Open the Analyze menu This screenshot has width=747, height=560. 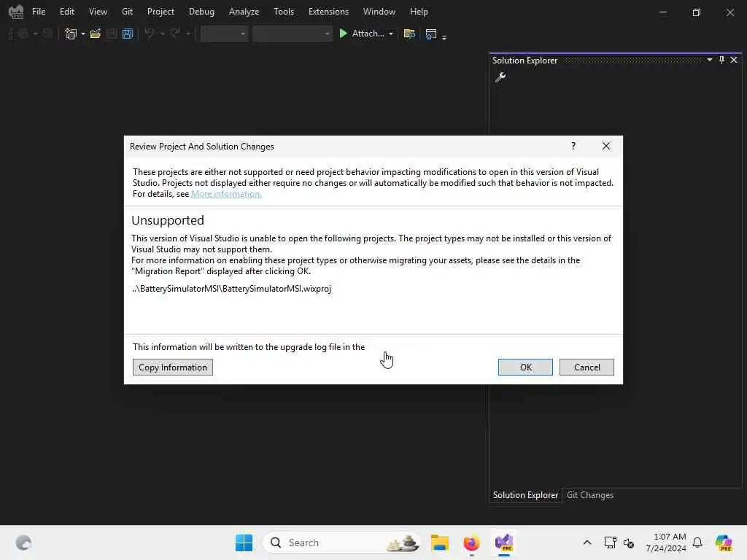pyautogui.click(x=244, y=12)
